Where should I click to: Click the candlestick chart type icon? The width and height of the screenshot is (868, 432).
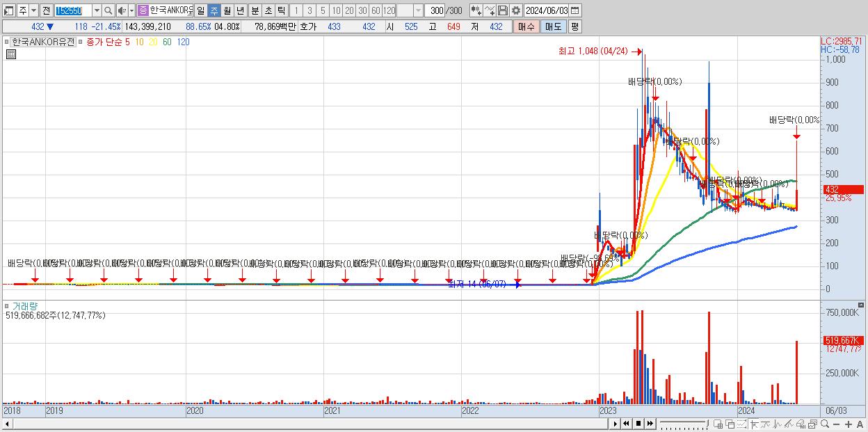pyautogui.click(x=475, y=10)
